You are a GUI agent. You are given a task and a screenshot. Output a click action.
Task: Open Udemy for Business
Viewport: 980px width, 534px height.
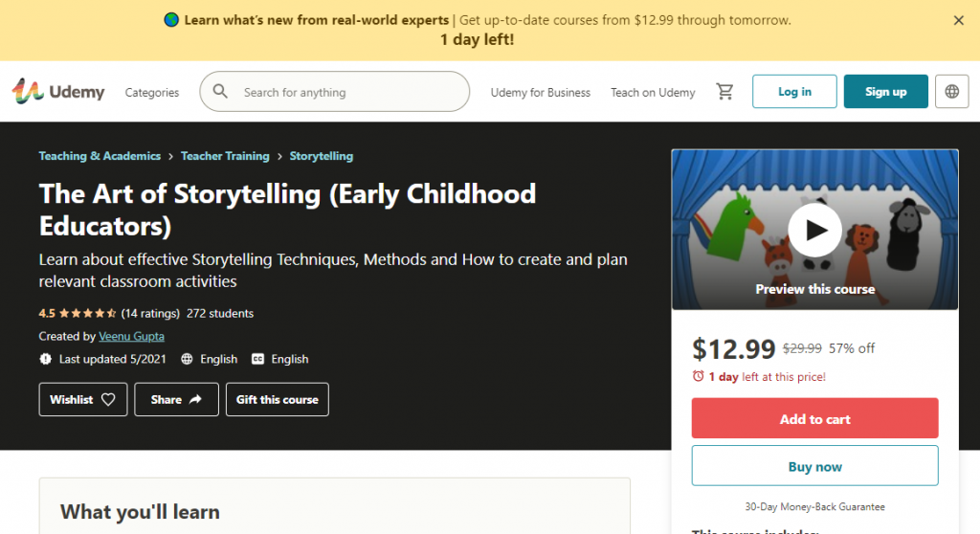541,93
